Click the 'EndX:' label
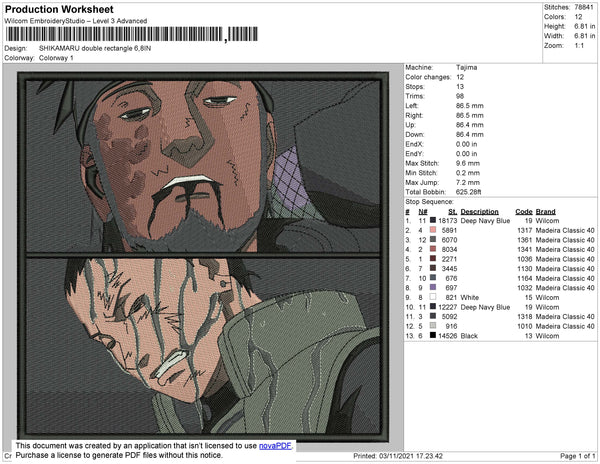This screenshot has width=600, height=464. click(414, 144)
